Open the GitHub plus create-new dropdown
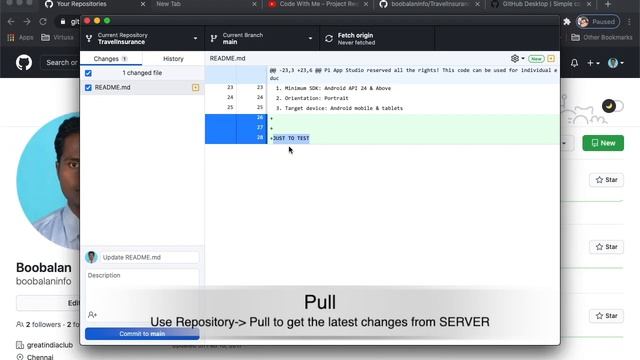Image resolution: width=640 pixels, height=360 pixels. tap(593, 63)
